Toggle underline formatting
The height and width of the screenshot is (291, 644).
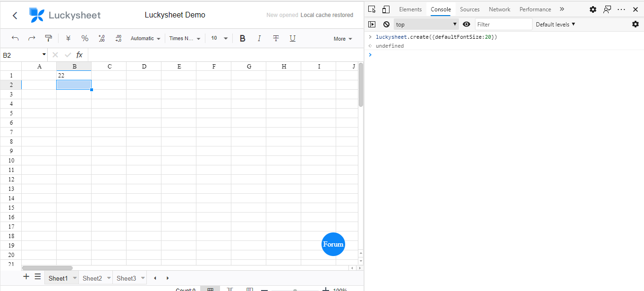[x=293, y=39]
